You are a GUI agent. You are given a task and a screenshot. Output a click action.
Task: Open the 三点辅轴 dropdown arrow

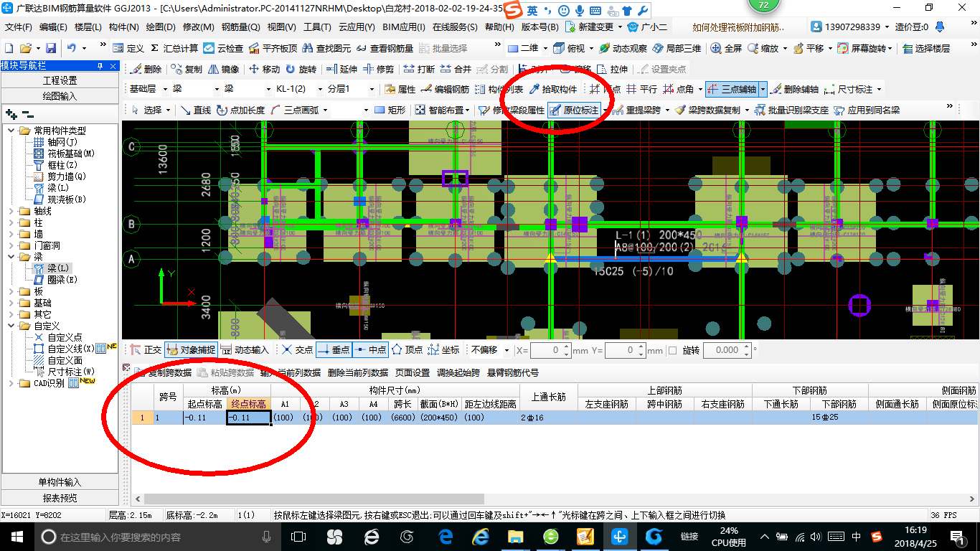[x=763, y=89]
